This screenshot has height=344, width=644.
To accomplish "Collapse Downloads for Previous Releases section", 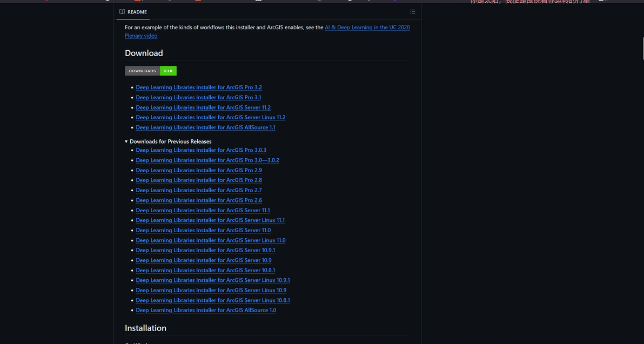I will pyautogui.click(x=168, y=141).
